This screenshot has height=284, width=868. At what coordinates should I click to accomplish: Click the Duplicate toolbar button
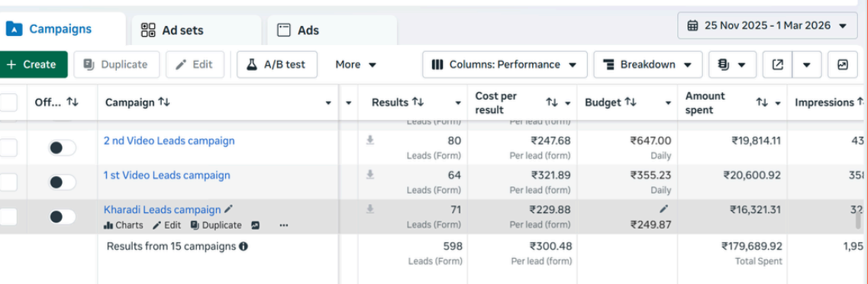(x=117, y=65)
